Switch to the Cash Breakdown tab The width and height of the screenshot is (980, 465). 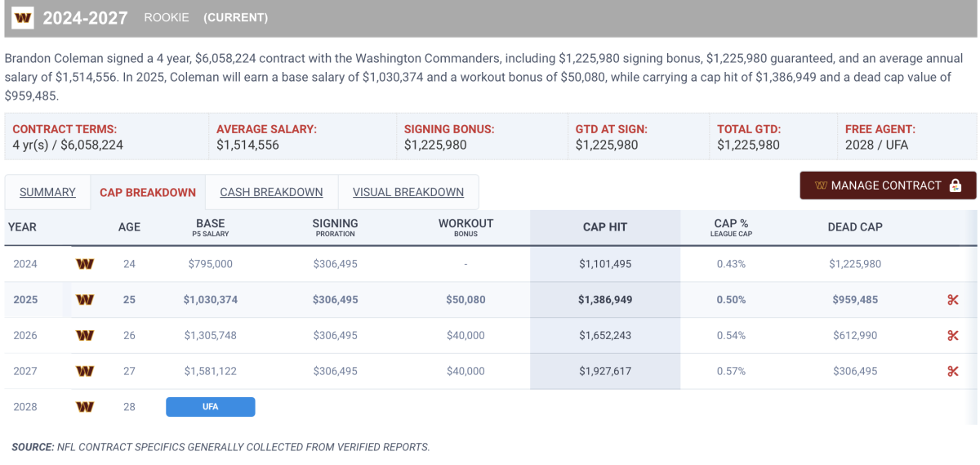point(271,192)
